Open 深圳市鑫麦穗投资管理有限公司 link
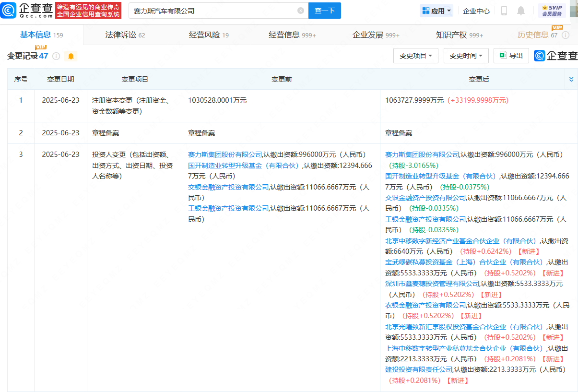Viewport: 578px width, 392px height. pyautogui.click(x=432, y=284)
